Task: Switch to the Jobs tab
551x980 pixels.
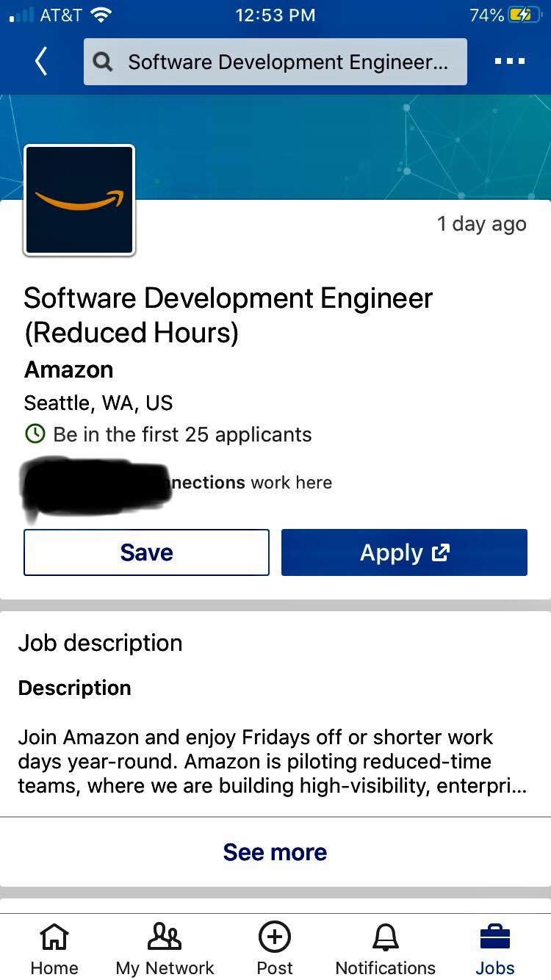Action: click(x=494, y=948)
